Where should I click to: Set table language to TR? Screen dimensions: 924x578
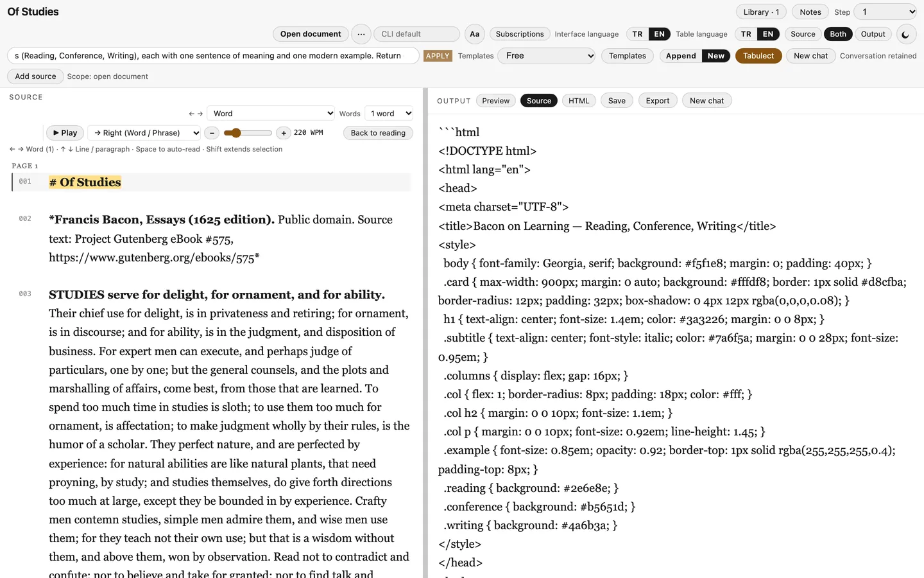(746, 34)
